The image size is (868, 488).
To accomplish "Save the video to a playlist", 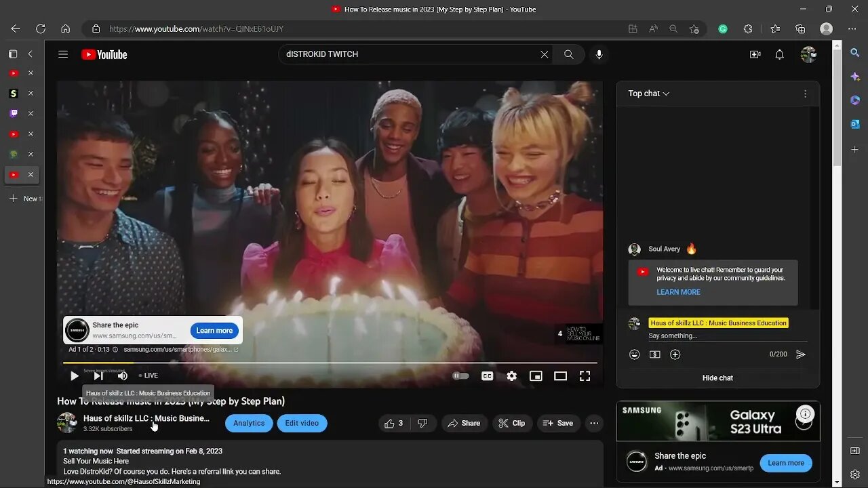I will point(559,423).
